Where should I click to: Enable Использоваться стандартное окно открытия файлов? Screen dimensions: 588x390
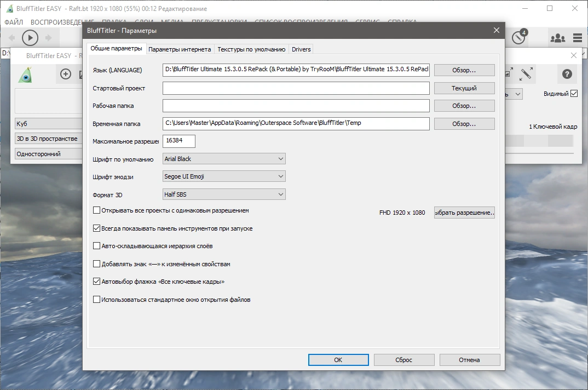(x=97, y=300)
